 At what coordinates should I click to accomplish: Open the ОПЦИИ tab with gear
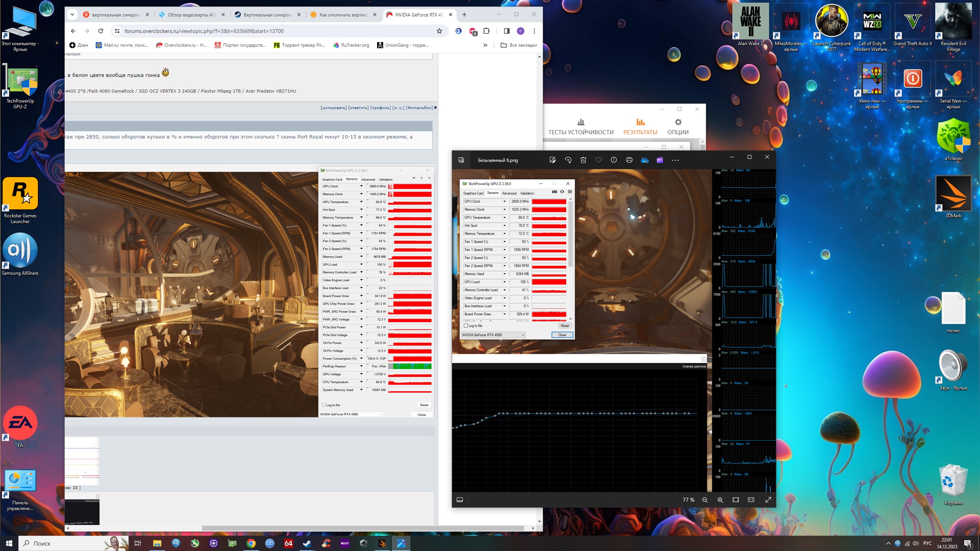pyautogui.click(x=678, y=127)
